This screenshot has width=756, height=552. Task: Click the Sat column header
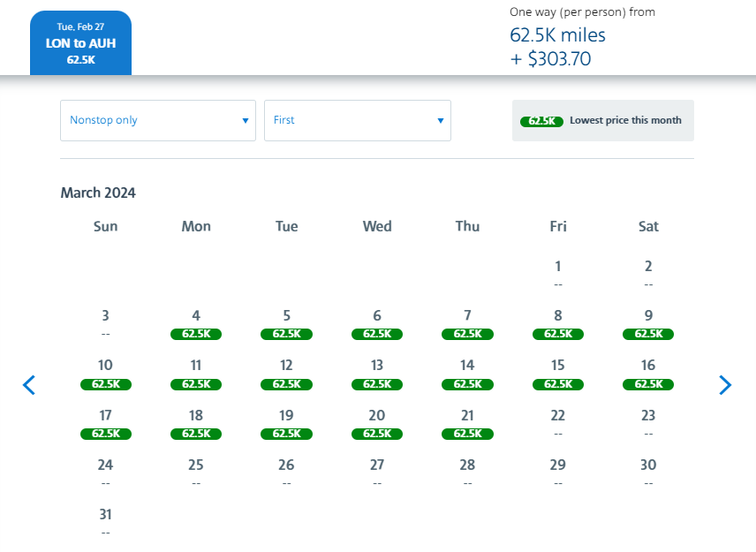(x=647, y=226)
